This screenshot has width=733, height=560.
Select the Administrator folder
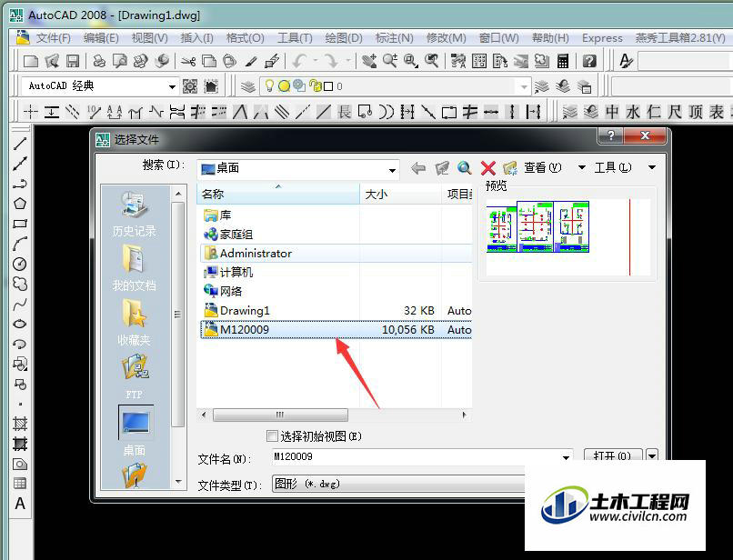pyautogui.click(x=336, y=254)
